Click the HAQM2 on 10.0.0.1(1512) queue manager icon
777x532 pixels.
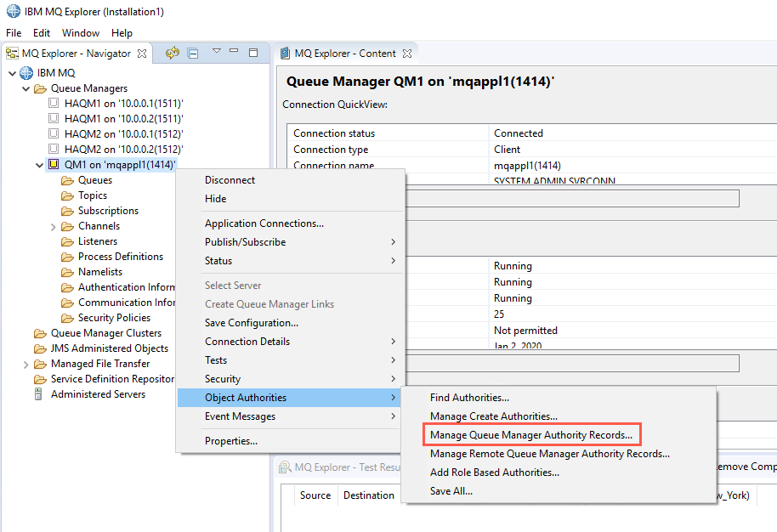coord(54,133)
